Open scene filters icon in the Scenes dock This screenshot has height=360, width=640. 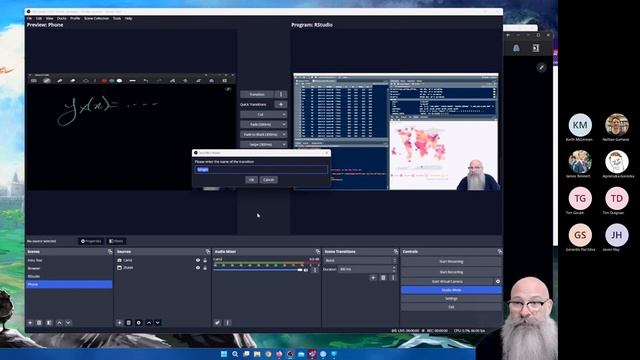[x=49, y=322]
